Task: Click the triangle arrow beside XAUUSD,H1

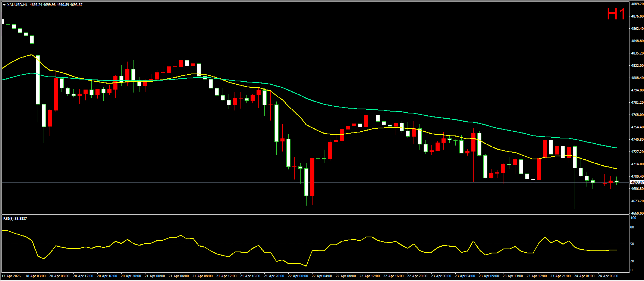Action: [x=4, y=5]
